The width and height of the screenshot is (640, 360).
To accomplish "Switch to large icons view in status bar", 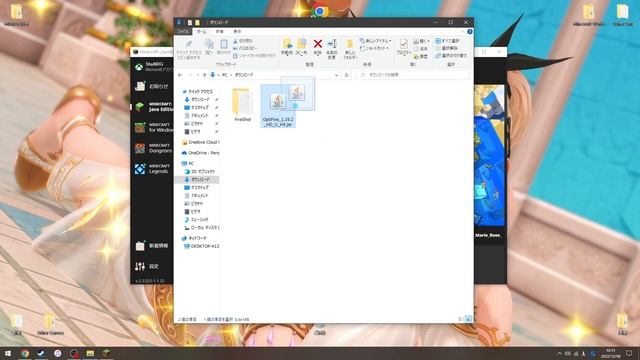I will coord(468,319).
